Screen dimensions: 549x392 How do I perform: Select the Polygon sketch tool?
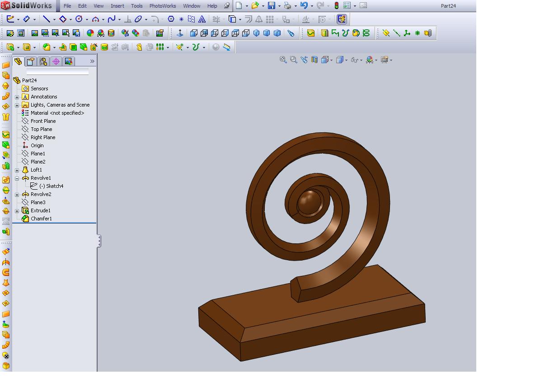point(171,19)
